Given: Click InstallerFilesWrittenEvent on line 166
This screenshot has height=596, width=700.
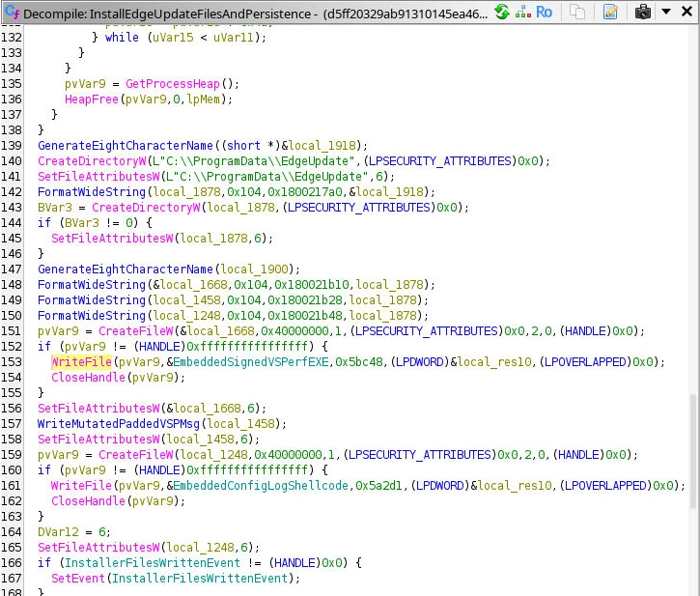Looking at the screenshot, I should click(x=153, y=563).
